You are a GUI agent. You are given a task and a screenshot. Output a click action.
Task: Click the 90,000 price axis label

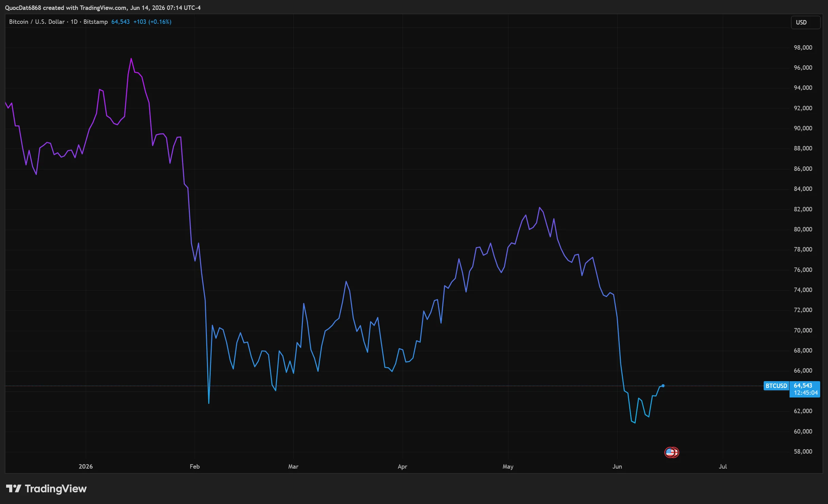tap(803, 128)
